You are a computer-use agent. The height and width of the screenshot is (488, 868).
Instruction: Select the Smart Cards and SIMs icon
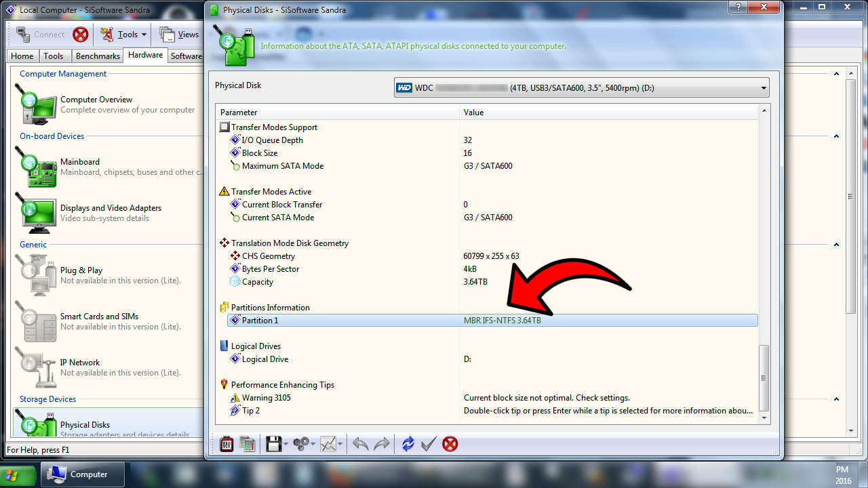[36, 321]
